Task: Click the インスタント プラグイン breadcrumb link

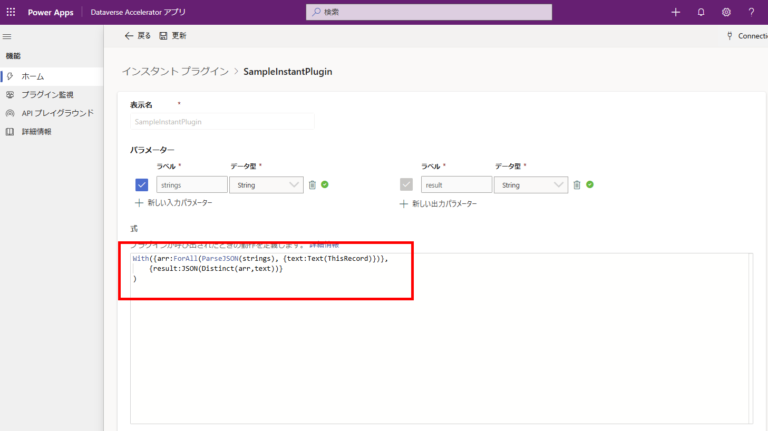Action: pyautogui.click(x=174, y=72)
